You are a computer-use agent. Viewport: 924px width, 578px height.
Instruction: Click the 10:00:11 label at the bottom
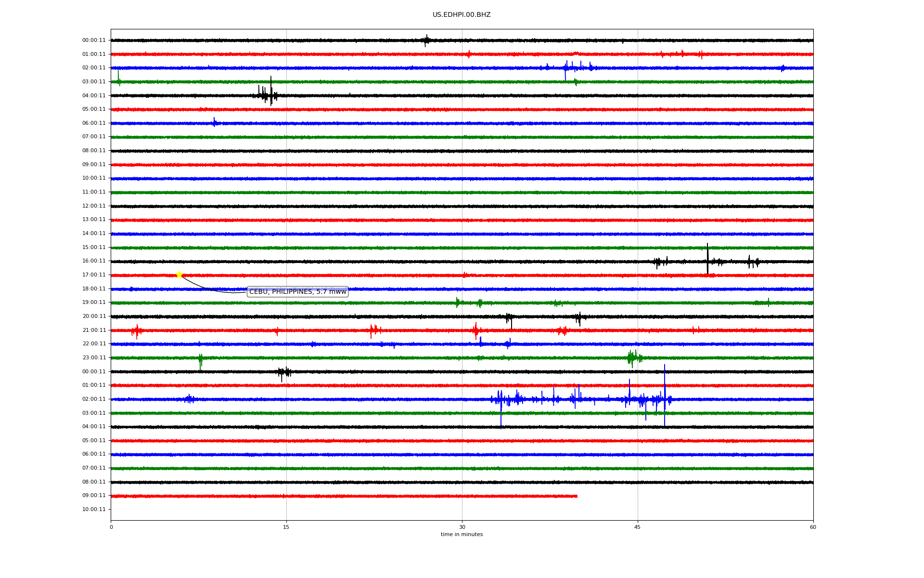(x=94, y=510)
